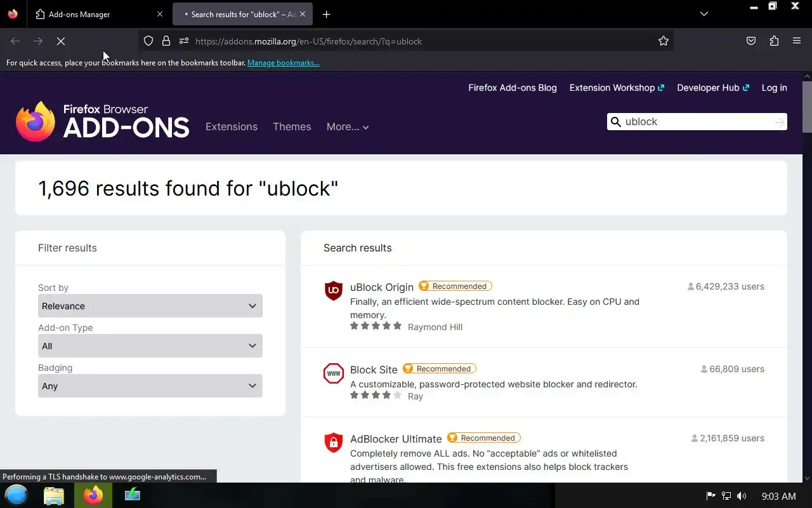This screenshot has width=812, height=508.
Task: Click the Firefox taskbar icon
Action: pyautogui.click(x=93, y=495)
